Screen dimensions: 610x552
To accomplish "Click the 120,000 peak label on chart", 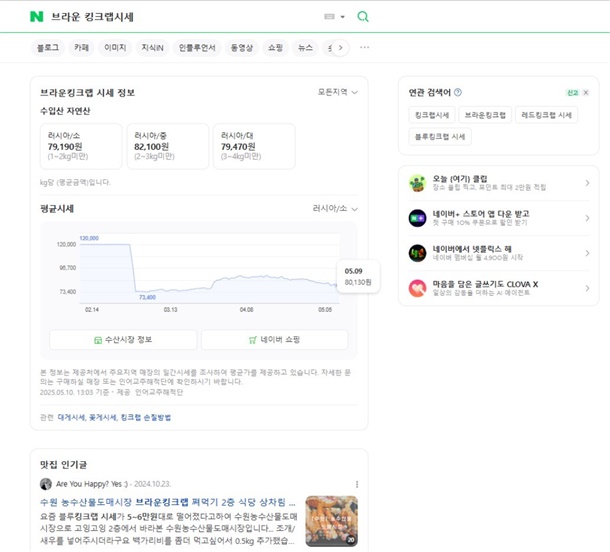I will 89,238.
